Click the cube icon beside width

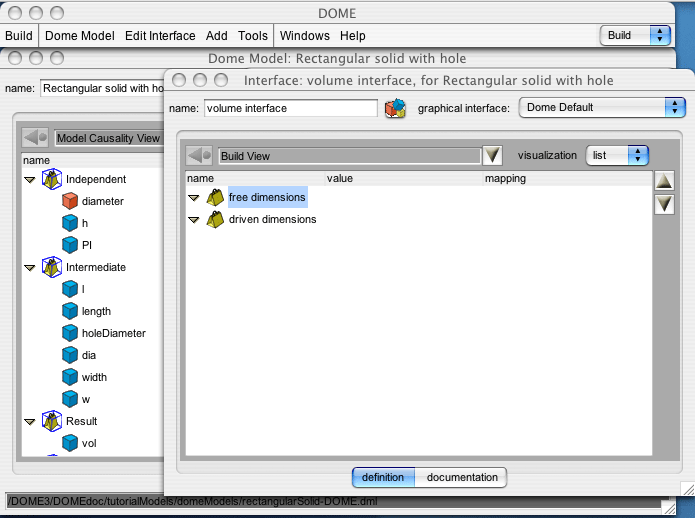click(x=70, y=377)
